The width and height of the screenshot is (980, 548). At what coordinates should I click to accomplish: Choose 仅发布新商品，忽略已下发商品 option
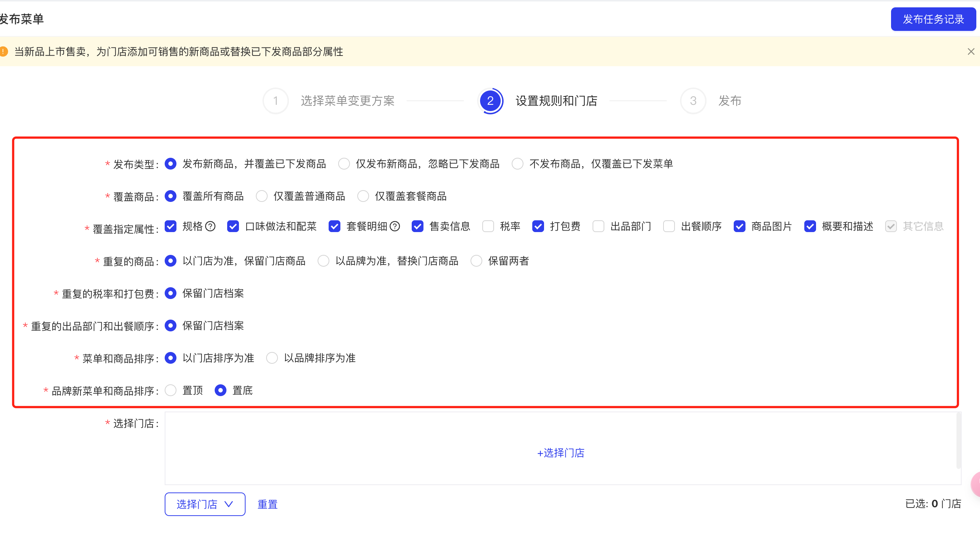tap(344, 164)
